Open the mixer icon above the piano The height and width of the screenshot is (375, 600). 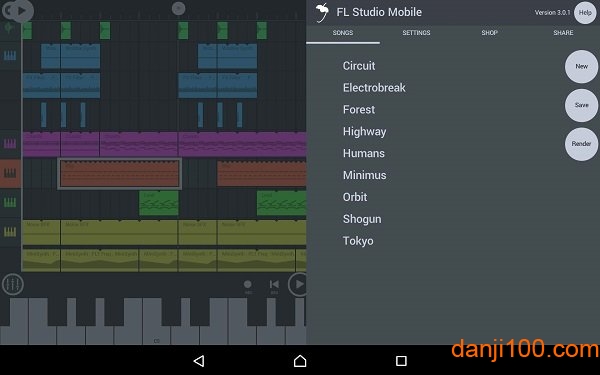[x=13, y=284]
